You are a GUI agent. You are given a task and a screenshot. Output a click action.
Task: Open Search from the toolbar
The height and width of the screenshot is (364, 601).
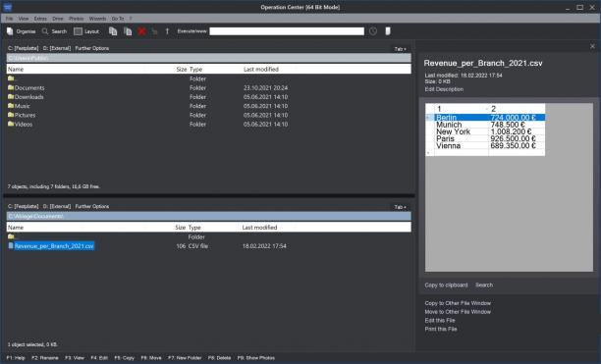[54, 31]
